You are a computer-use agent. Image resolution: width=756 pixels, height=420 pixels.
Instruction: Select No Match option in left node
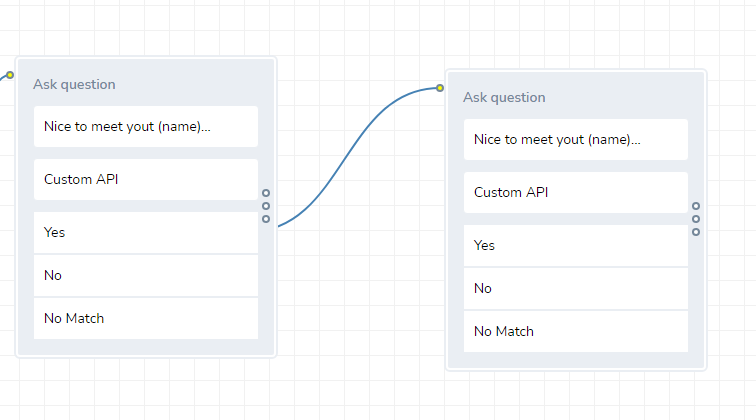(146, 318)
